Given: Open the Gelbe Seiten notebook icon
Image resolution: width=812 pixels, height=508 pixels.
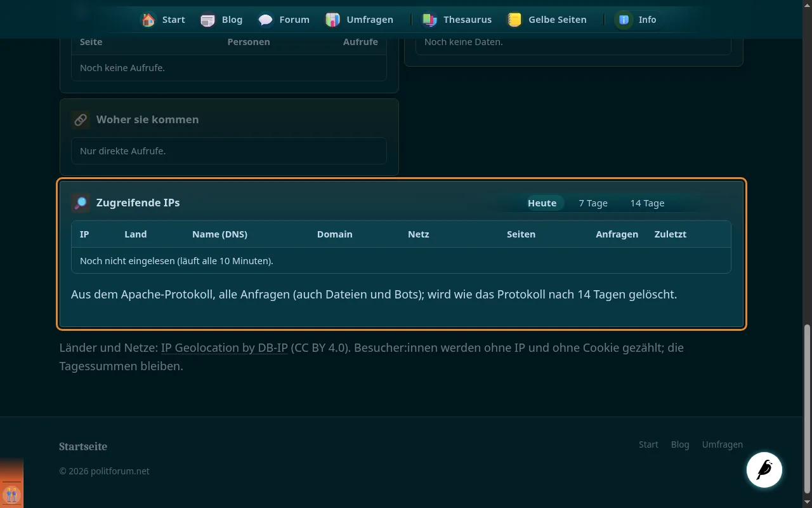Looking at the screenshot, I should click(514, 20).
